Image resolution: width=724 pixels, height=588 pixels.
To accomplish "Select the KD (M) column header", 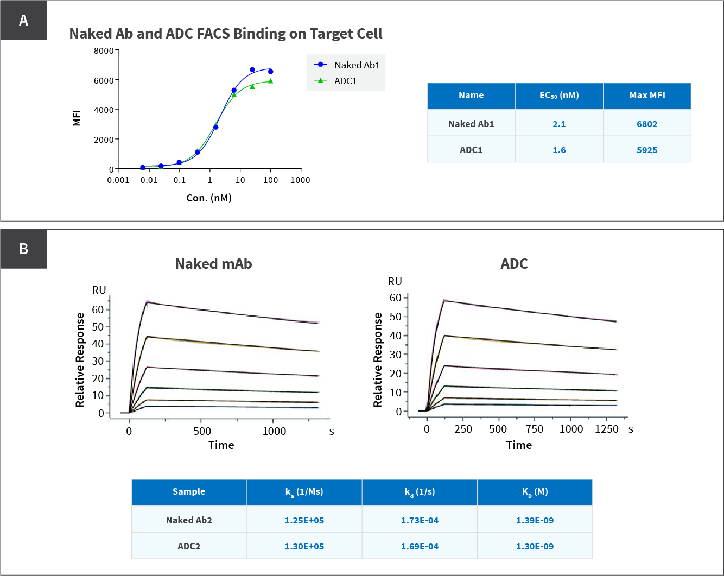I will pyautogui.click(x=535, y=492).
